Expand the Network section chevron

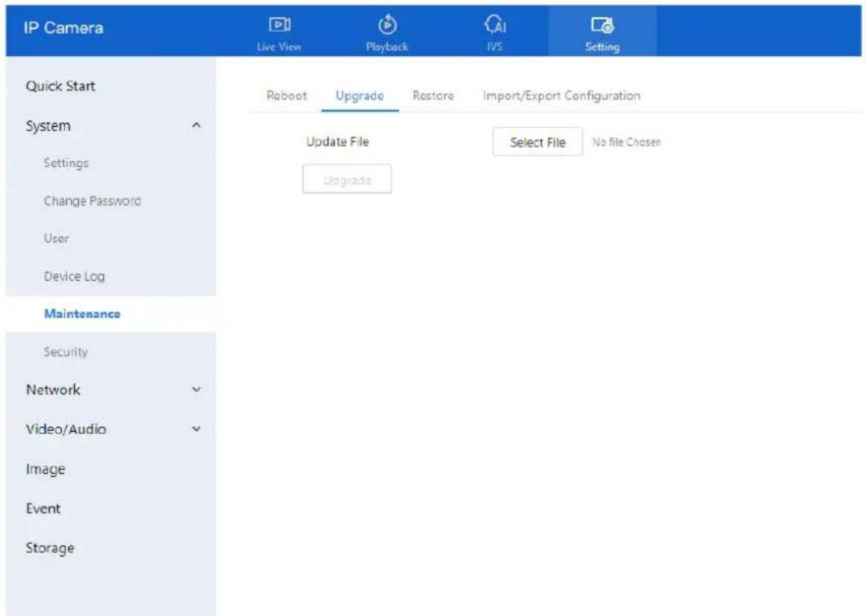pyautogui.click(x=196, y=389)
